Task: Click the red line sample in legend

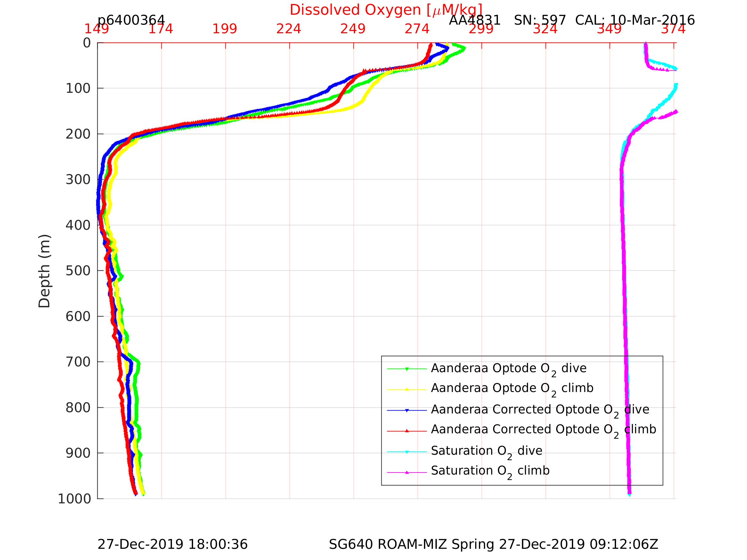Action: (407, 431)
